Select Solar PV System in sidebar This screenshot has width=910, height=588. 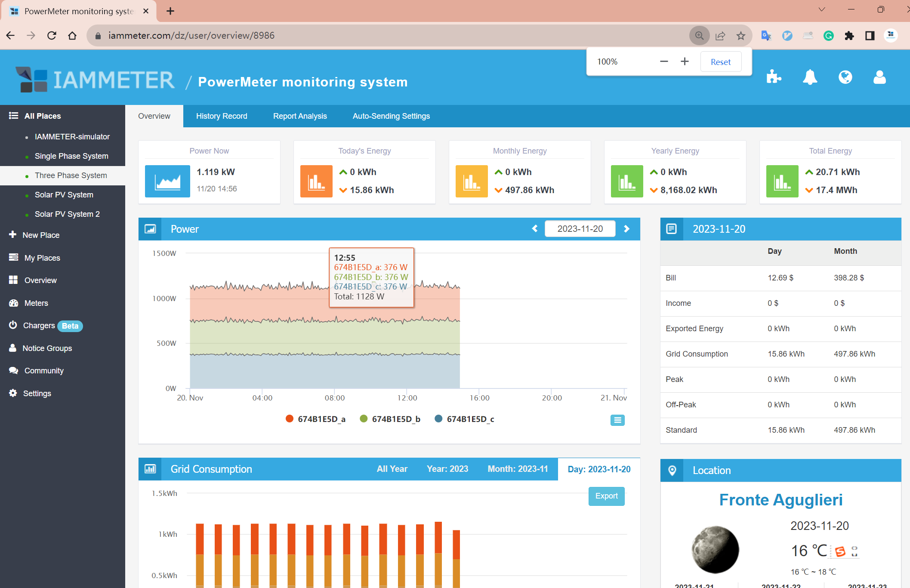click(x=64, y=195)
